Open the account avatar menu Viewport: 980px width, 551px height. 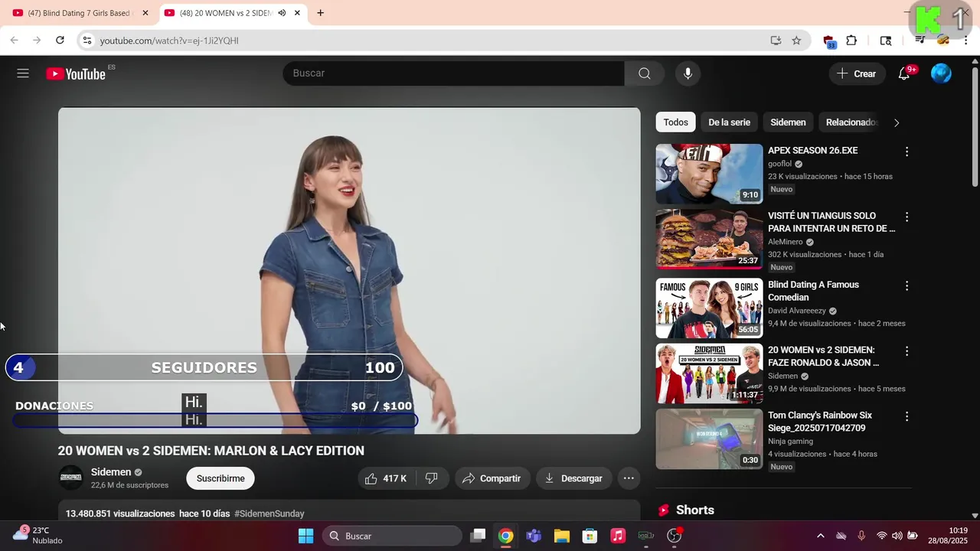(941, 73)
